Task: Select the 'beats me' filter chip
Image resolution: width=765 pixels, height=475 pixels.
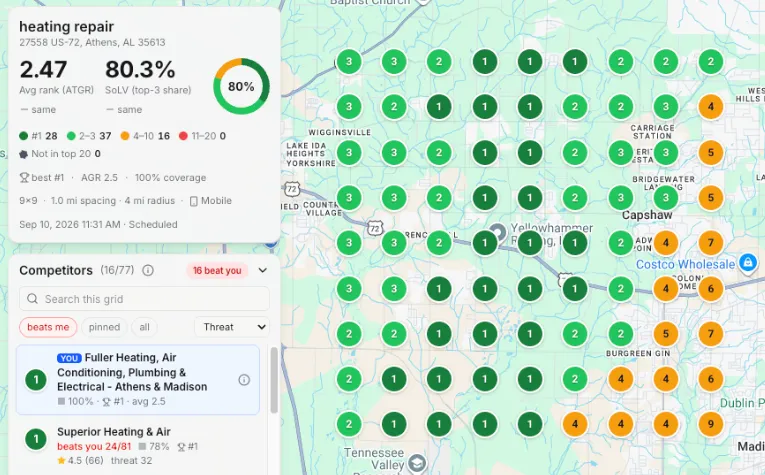Action: tap(48, 327)
